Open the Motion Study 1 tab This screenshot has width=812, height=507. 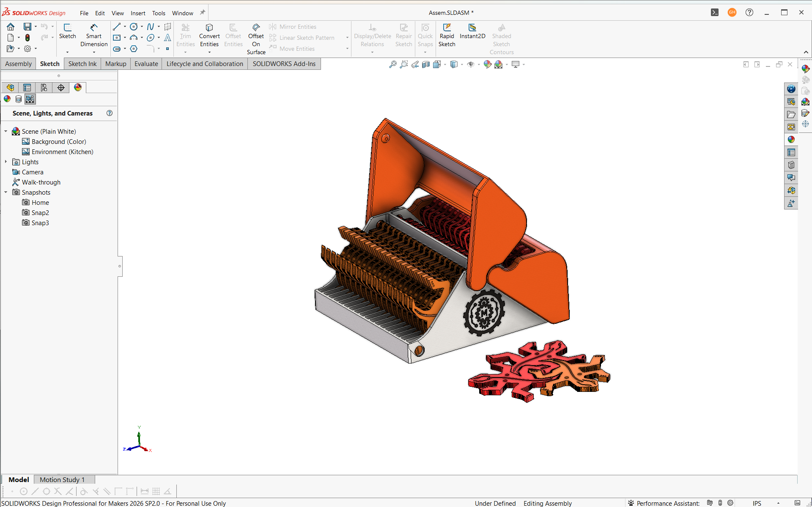point(62,479)
